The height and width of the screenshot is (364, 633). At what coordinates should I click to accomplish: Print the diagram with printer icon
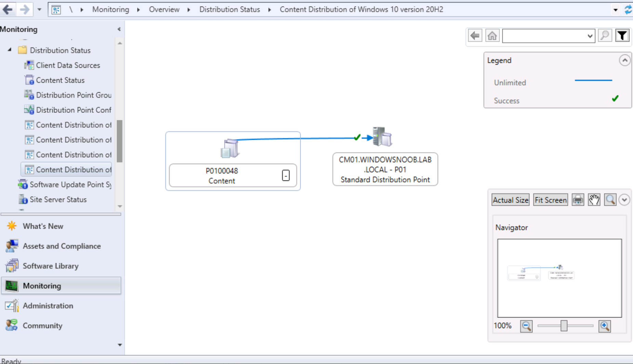click(578, 200)
